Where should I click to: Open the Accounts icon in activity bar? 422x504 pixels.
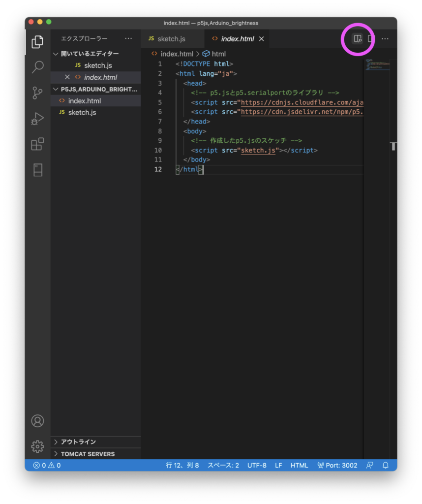[x=37, y=421]
